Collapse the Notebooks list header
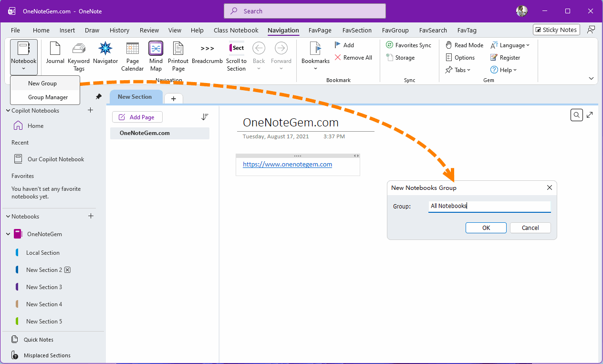The image size is (603, 364). coord(8,217)
